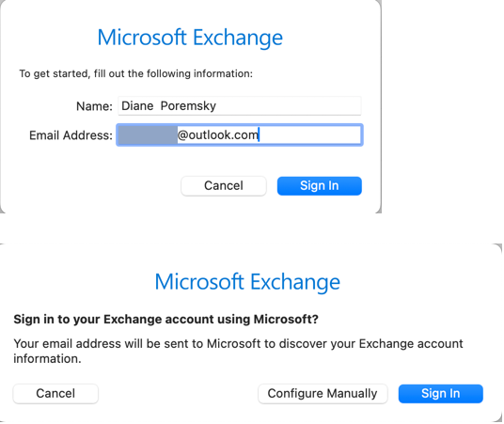Click Sign In below the email field
This screenshot has width=504, height=424.
pos(320,186)
